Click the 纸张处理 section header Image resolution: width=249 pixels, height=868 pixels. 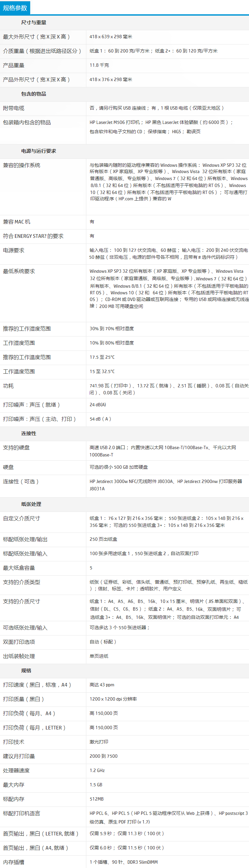(x=31, y=505)
